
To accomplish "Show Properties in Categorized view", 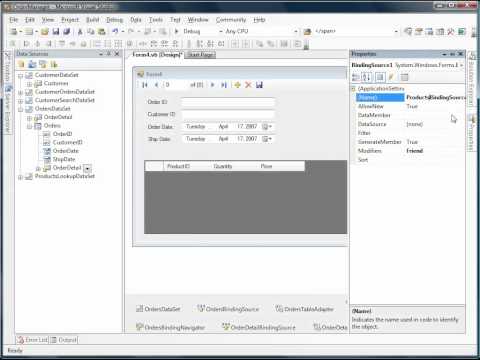I will pos(356,77).
